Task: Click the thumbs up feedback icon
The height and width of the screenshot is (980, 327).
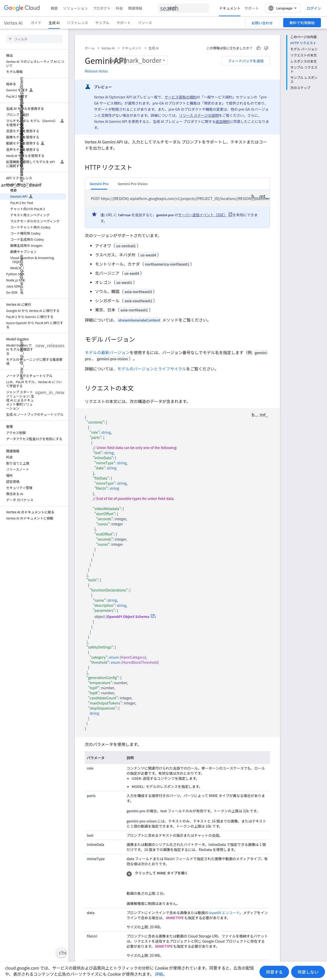Action: [259, 48]
